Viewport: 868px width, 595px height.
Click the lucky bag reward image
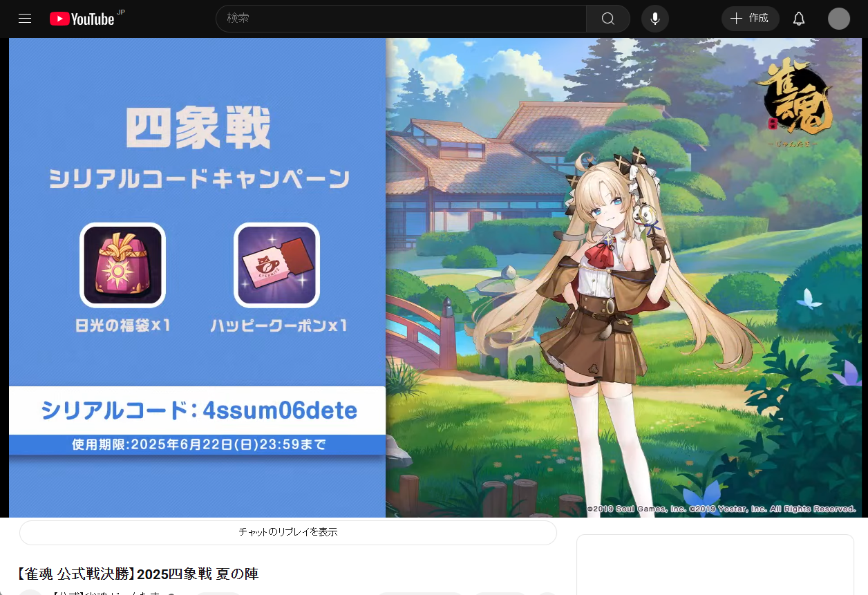[x=123, y=265]
